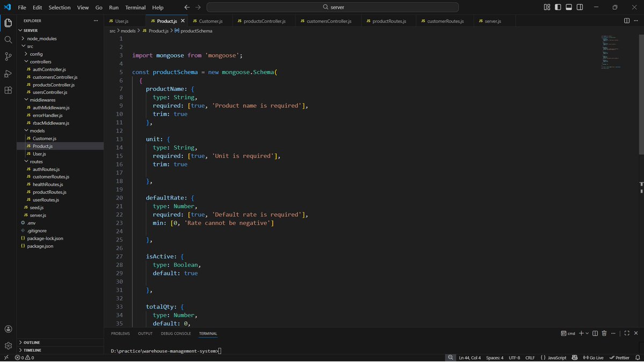Click the Split Editor Right icon
Screen dimensions: 644x362
(x=626, y=20)
